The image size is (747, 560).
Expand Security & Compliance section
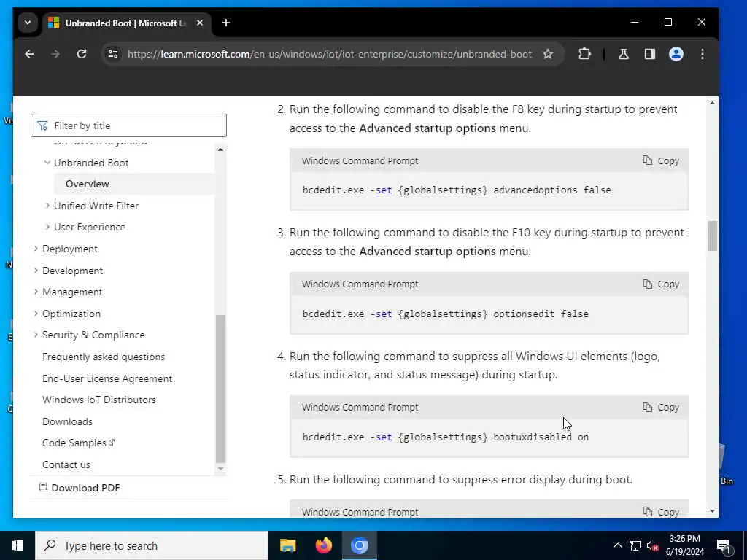click(36, 335)
